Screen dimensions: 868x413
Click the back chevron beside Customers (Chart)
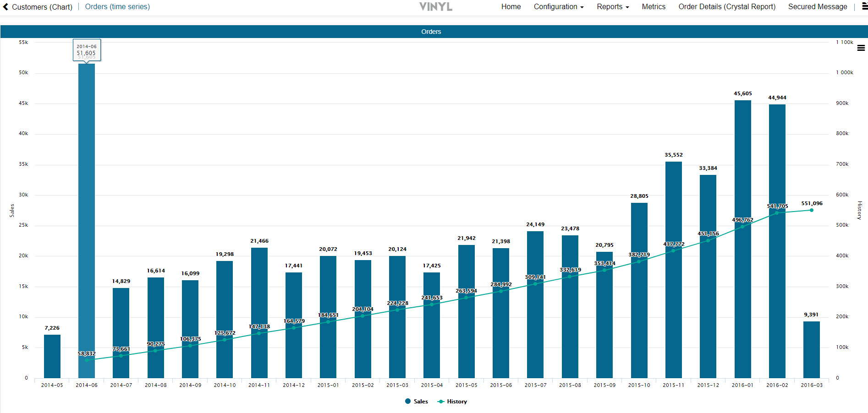pos(5,7)
